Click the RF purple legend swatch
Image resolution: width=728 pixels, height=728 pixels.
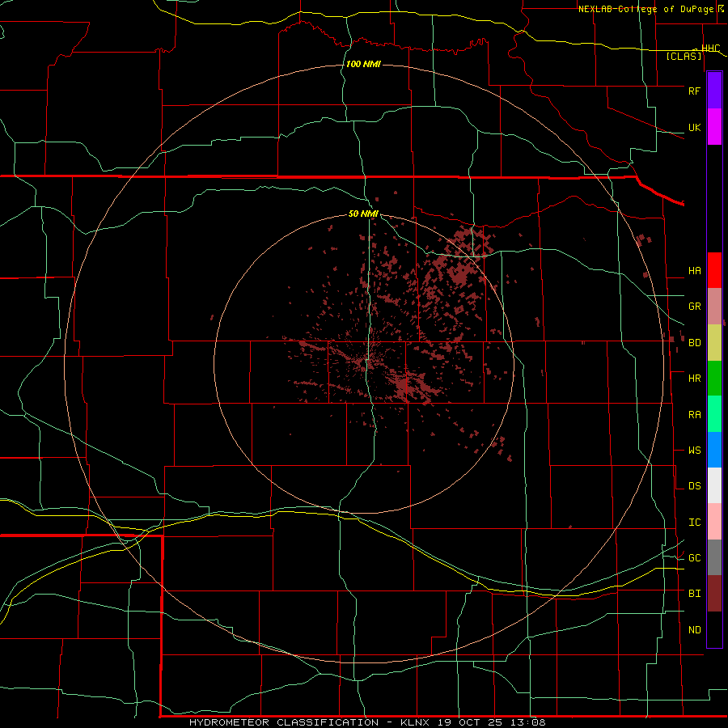(714, 90)
